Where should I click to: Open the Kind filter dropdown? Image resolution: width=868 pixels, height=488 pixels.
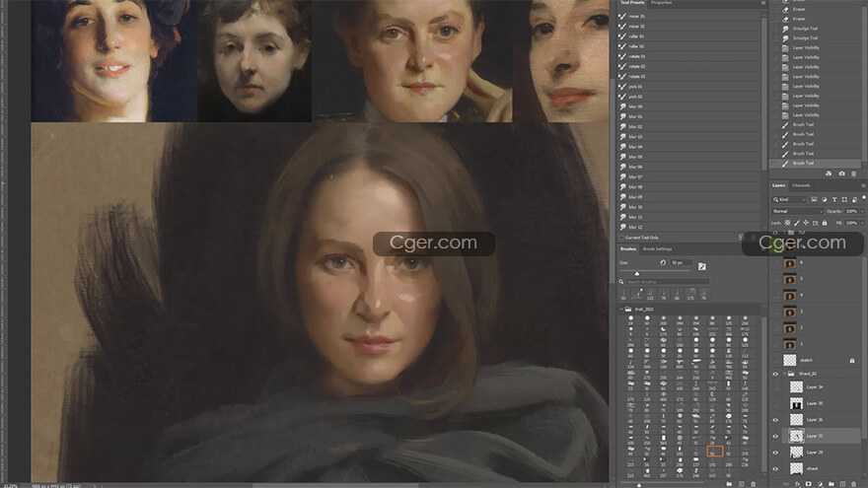coord(789,200)
